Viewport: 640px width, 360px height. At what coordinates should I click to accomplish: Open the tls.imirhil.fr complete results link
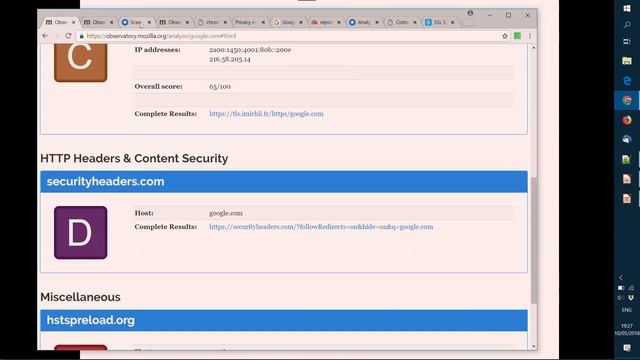point(266,114)
